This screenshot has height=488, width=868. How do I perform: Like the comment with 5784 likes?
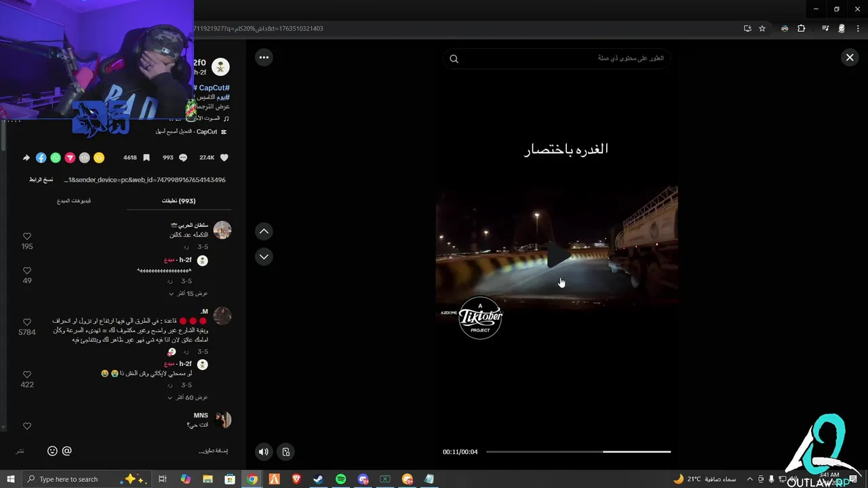pyautogui.click(x=27, y=322)
